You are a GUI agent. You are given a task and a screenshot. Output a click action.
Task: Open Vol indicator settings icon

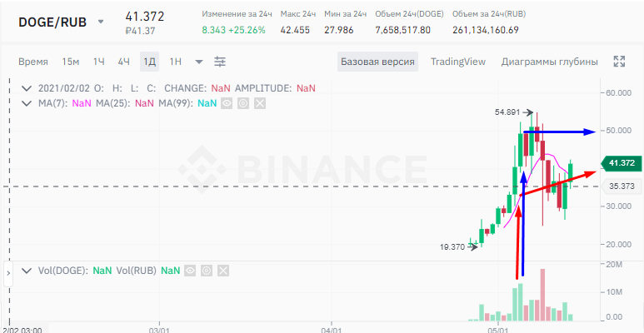tap(206, 271)
